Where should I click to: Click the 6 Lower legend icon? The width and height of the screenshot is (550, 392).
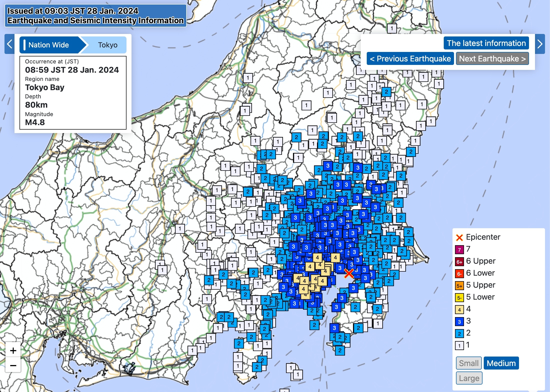click(459, 273)
